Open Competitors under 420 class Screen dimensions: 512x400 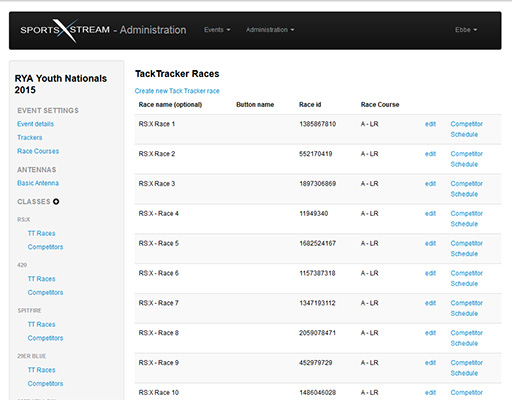45,293
